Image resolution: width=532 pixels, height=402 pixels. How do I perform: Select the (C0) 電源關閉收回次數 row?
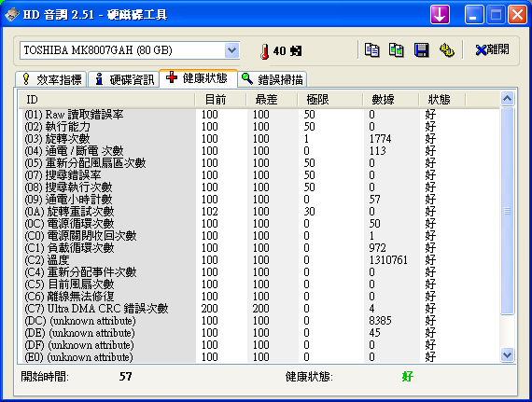[x=259, y=236]
